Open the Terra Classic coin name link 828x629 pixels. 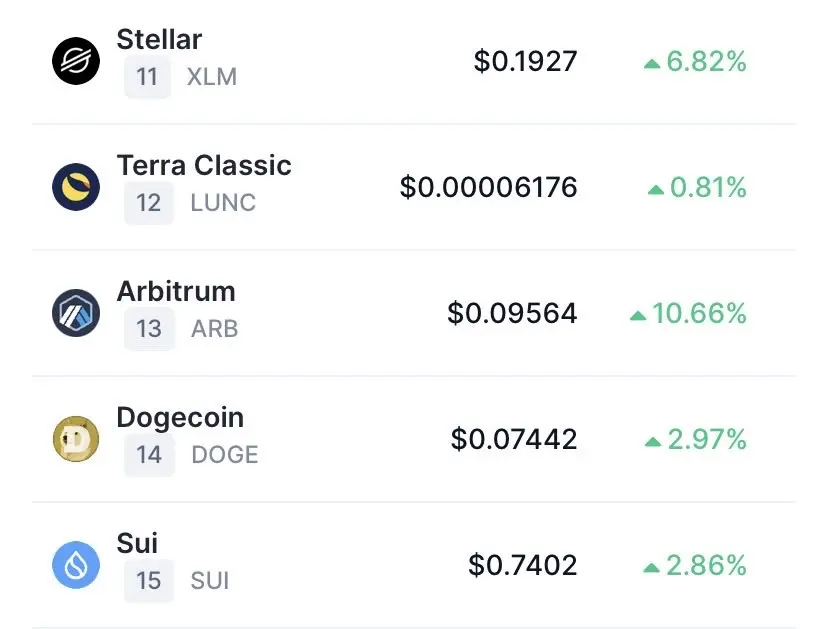click(204, 165)
